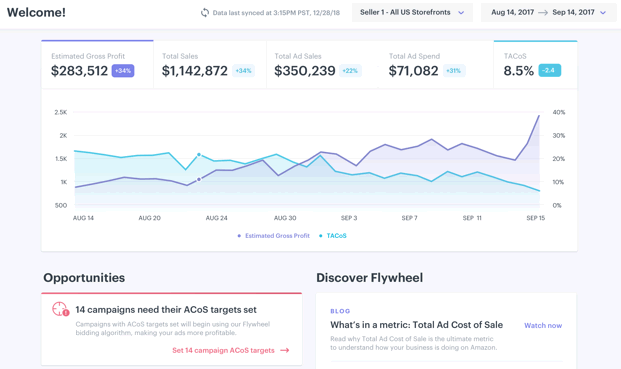This screenshot has width=621, height=369.
Task: Click the Welcome! page title
Action: coord(36,12)
